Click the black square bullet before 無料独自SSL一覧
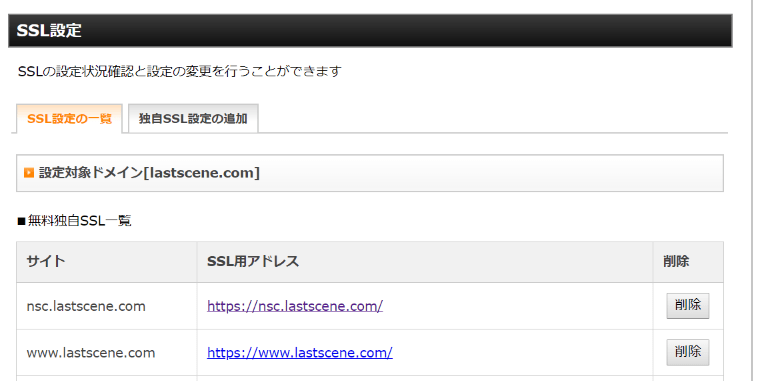 tap(21, 221)
